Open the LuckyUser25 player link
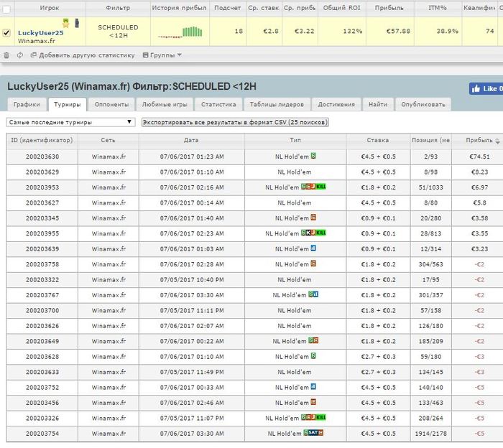This screenshot has height=448, width=503. click(41, 33)
